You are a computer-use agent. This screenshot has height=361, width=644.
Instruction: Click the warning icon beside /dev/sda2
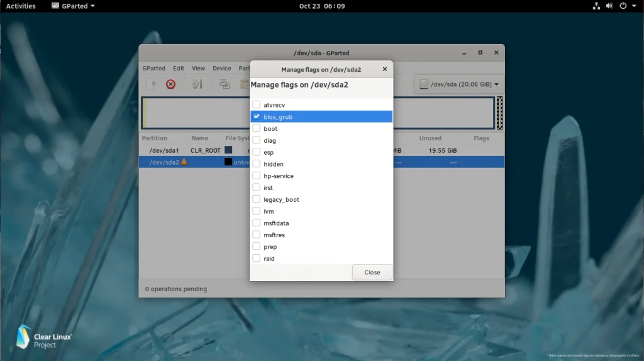184,162
